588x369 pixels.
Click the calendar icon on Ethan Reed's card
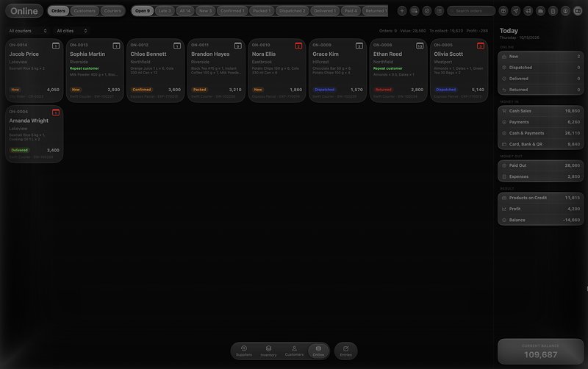point(420,46)
